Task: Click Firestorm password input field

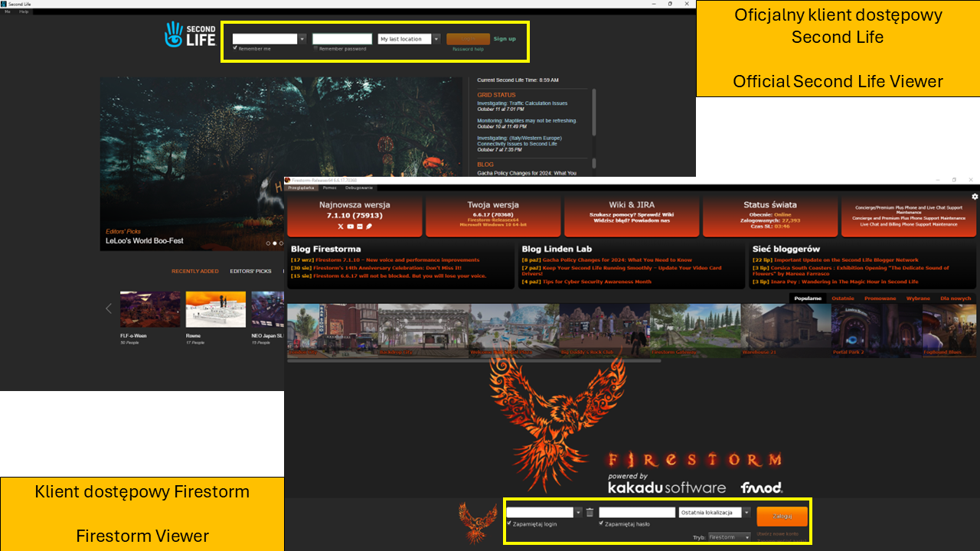Action: [x=637, y=512]
